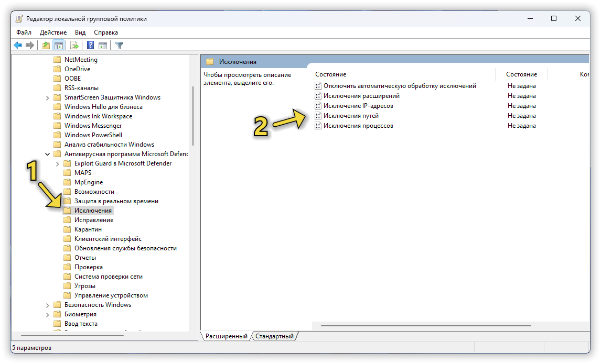
Task: Select the Исключения путей policy setting
Action: 350,116
